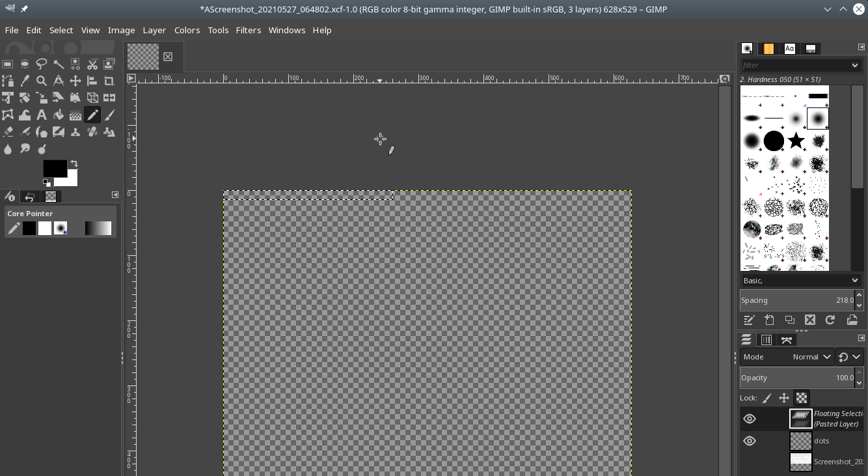
Task: Click the foreground color swatch
Action: [55, 169]
